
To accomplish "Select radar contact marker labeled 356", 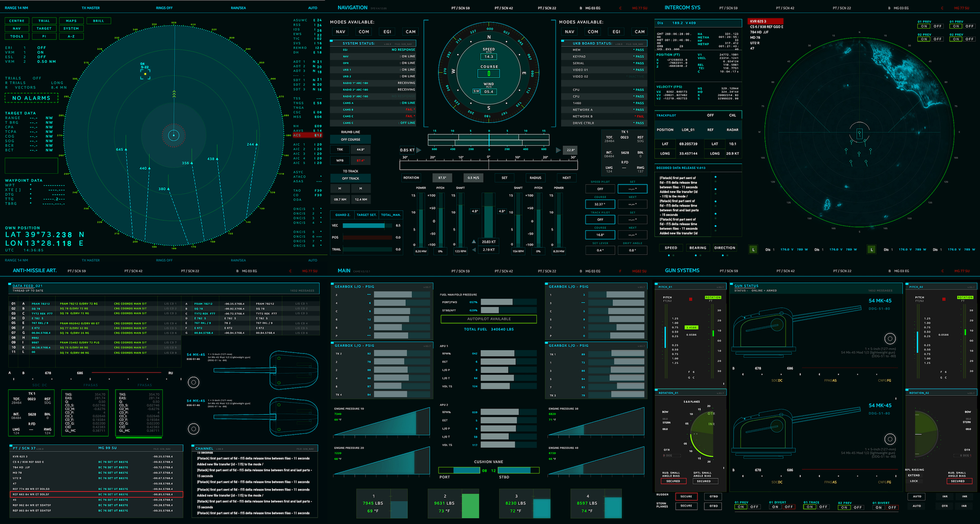I will pos(192,163).
